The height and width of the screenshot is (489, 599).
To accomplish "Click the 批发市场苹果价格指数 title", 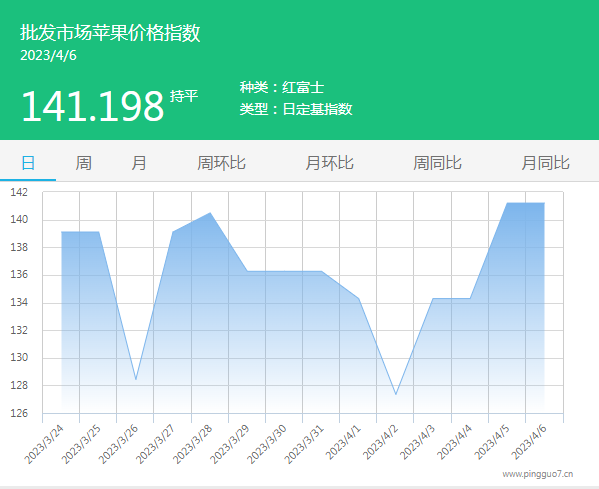I will 110,32.
